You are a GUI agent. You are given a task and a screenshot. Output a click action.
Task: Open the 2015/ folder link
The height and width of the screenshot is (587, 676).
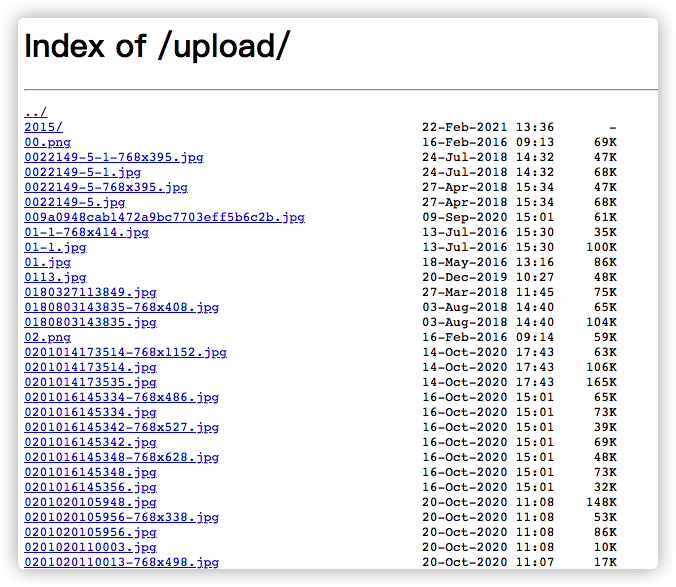point(43,127)
